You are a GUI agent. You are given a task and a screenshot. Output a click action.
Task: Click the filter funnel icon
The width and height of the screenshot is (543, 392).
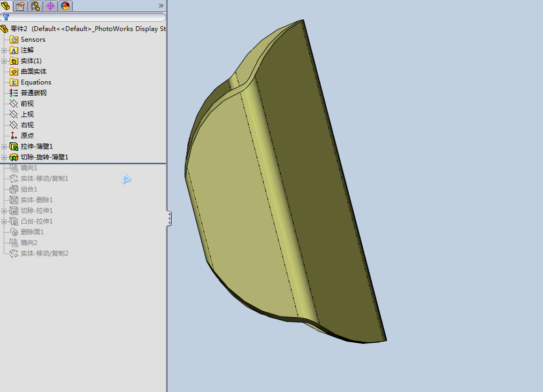pyautogui.click(x=6, y=17)
